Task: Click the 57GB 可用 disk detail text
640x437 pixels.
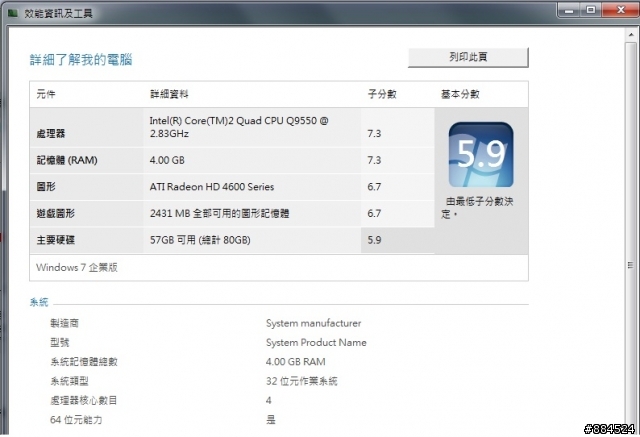Action: tap(200, 240)
